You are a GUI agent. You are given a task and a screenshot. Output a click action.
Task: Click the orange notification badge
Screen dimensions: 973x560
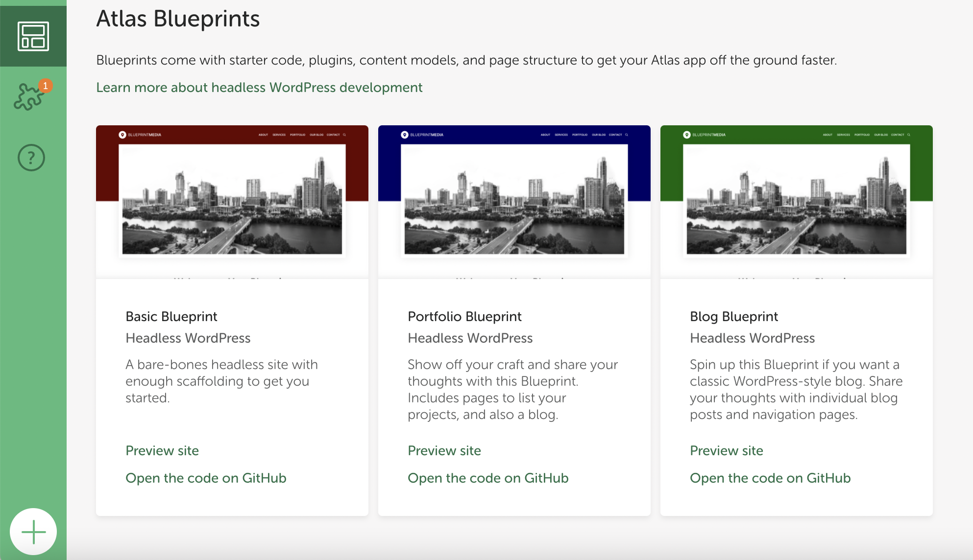pos(46,86)
